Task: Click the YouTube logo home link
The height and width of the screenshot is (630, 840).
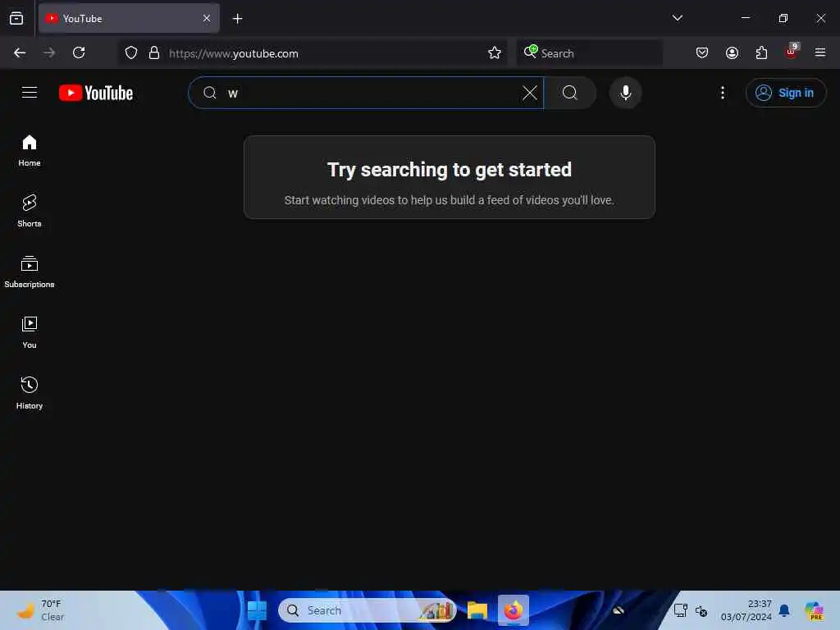Action: coord(96,93)
